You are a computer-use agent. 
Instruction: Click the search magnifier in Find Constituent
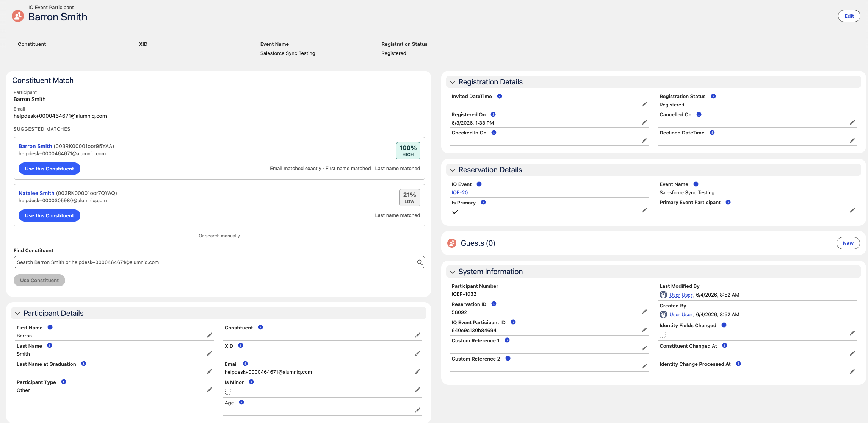pos(420,262)
